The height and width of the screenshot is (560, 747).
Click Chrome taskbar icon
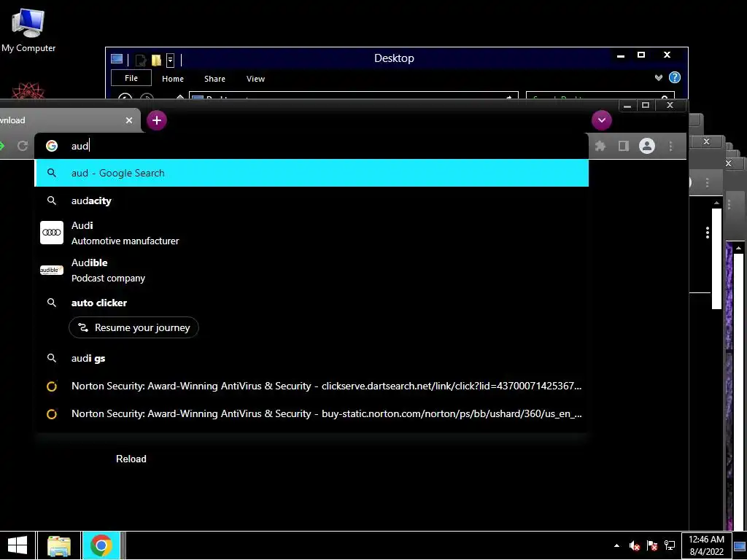point(101,545)
